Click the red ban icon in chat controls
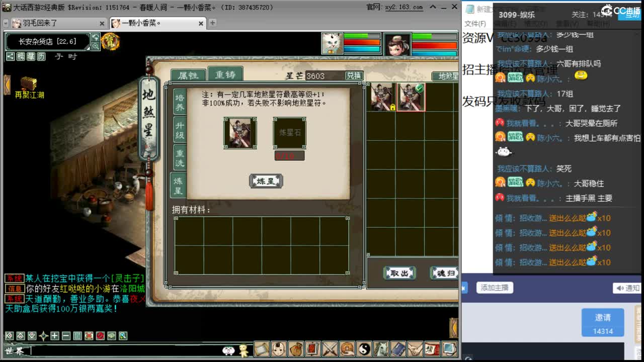 pos(100,336)
